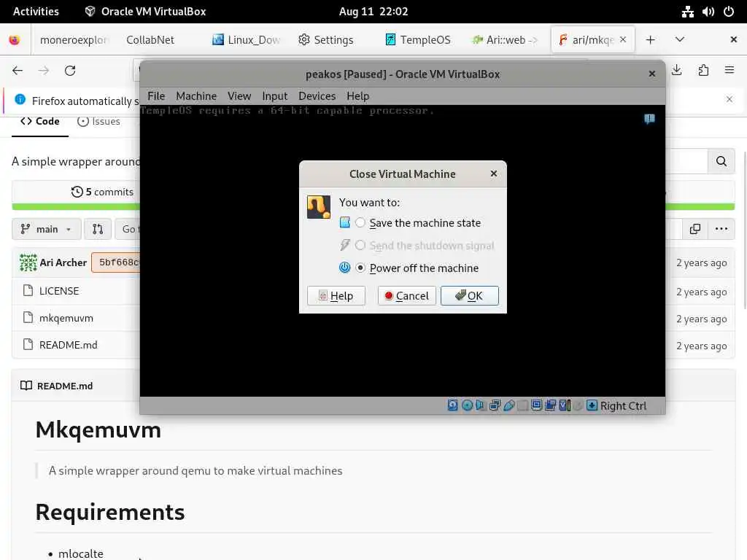Click the notification icon in VM screen

[649, 119]
